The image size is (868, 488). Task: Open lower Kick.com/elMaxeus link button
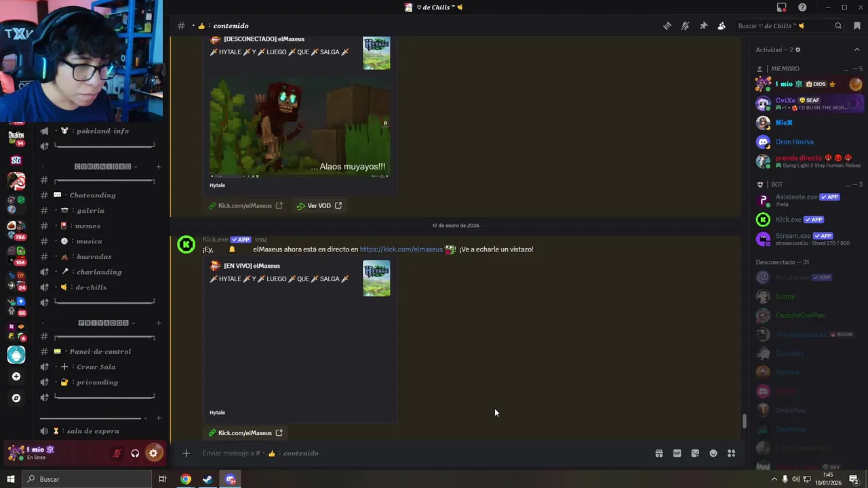245,432
